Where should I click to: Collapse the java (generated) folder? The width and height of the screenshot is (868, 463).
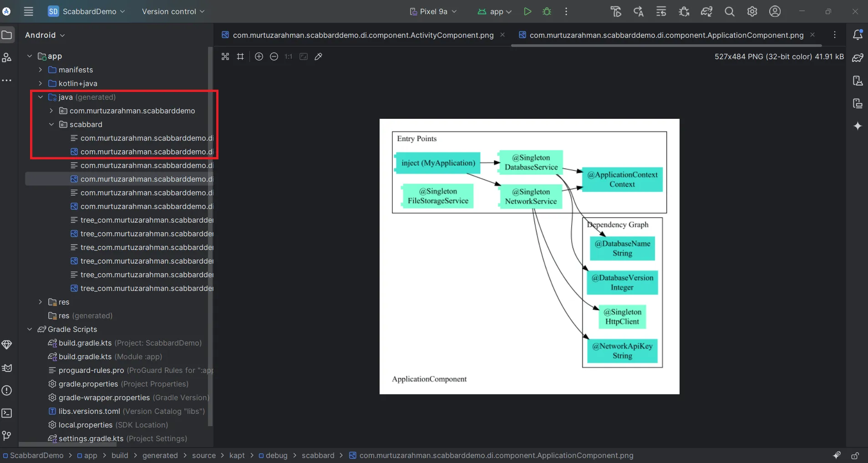click(41, 97)
